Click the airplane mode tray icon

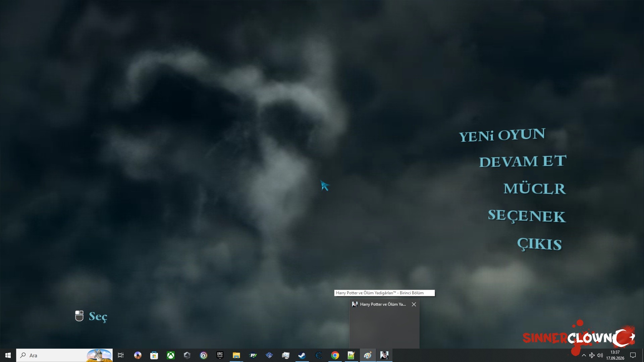point(592,355)
